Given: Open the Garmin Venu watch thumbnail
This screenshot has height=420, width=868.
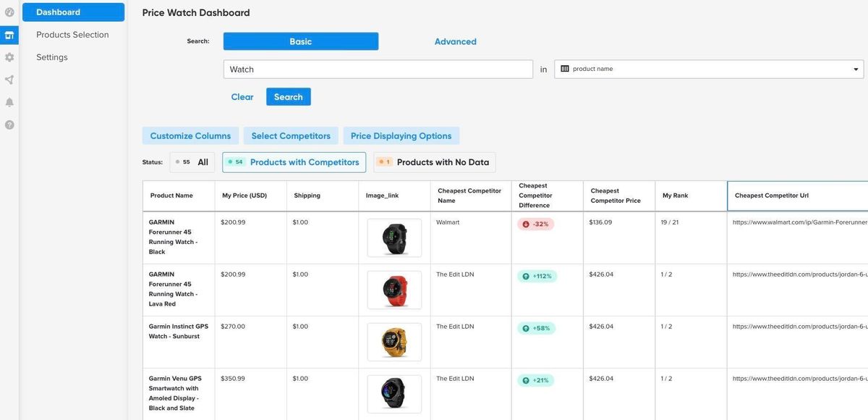Looking at the screenshot, I should point(394,394).
